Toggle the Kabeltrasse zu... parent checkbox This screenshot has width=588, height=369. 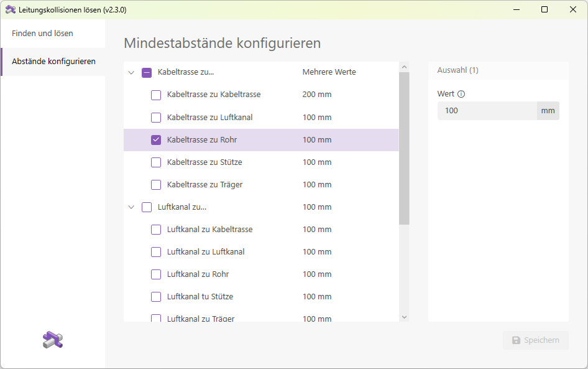pyautogui.click(x=147, y=72)
